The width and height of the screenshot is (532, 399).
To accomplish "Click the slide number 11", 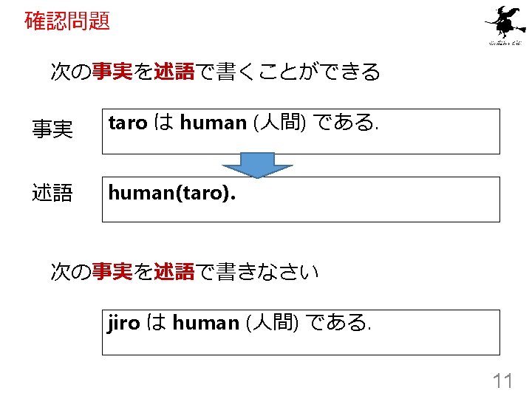I will click(x=502, y=381).
